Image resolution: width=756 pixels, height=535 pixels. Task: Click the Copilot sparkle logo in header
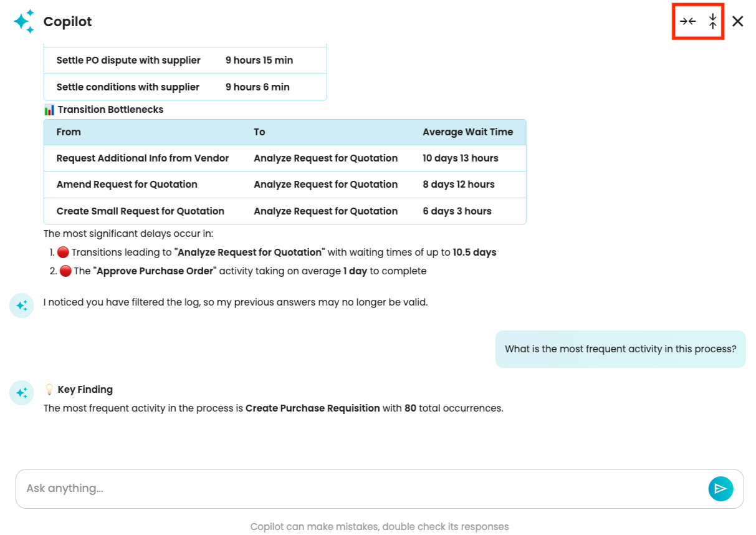coord(24,22)
